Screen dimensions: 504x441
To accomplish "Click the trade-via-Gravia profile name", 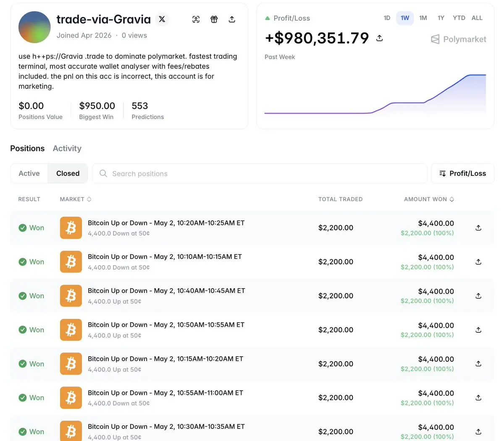I will coord(104,19).
